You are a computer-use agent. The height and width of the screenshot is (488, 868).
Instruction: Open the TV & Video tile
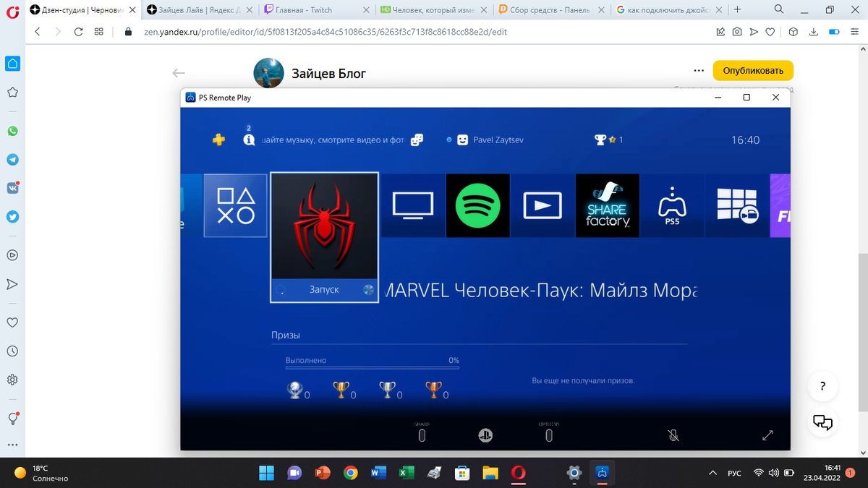point(413,205)
